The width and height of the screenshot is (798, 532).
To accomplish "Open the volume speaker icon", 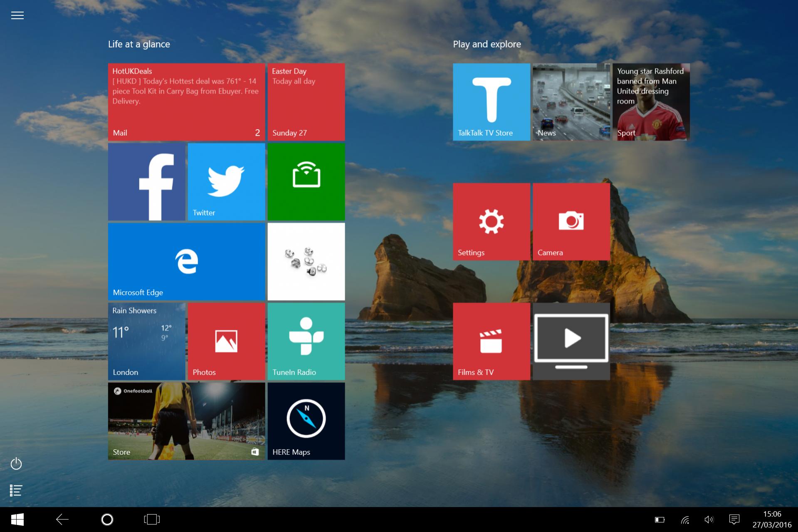I will 709,520.
